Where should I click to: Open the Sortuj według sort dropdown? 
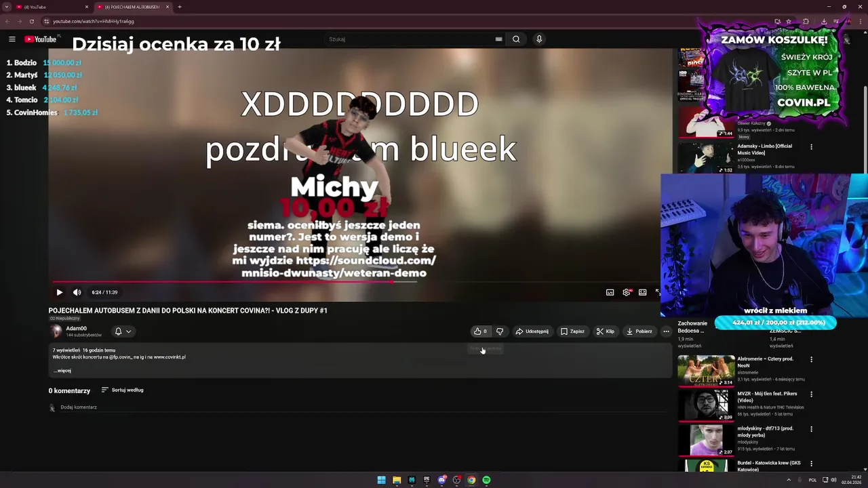coord(123,390)
